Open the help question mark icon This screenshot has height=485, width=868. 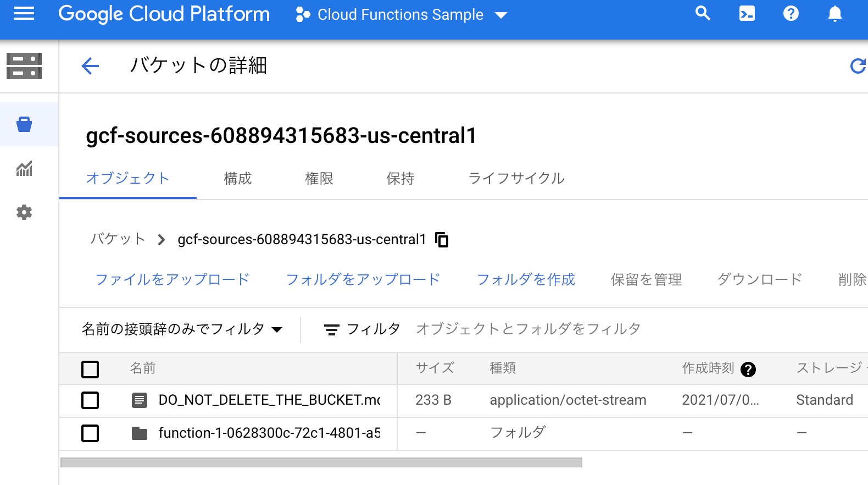[791, 13]
